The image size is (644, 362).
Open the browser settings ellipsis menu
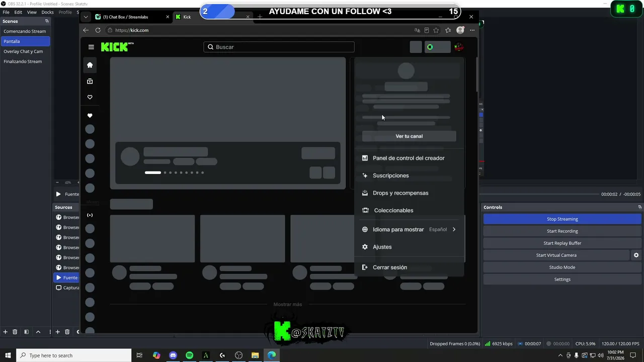[x=472, y=30]
